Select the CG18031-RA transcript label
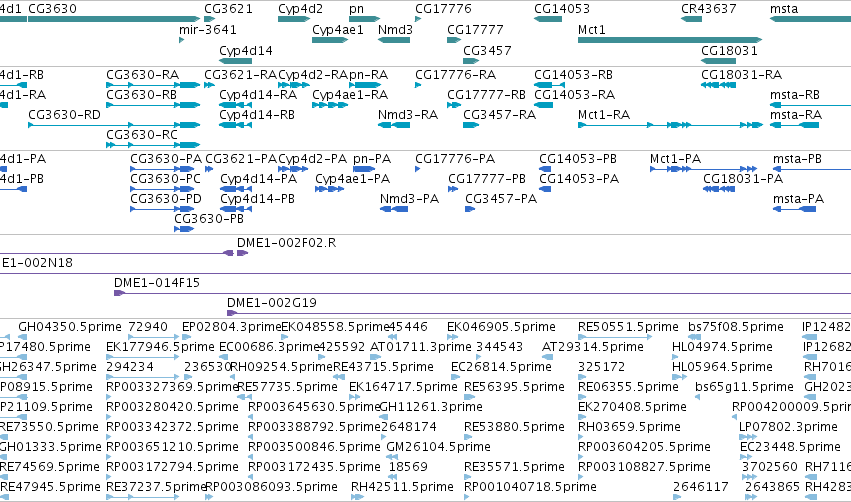Image resolution: width=851 pixels, height=502 pixels. (x=742, y=74)
